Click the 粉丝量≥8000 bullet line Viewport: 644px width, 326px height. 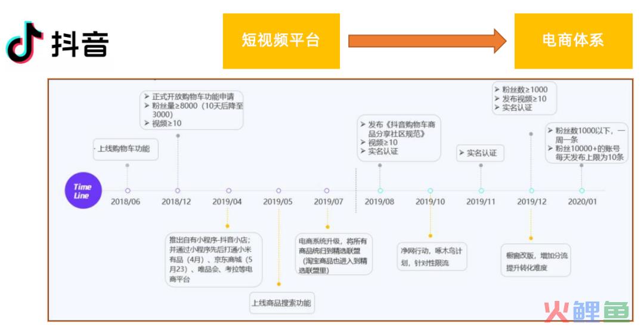coord(193,110)
